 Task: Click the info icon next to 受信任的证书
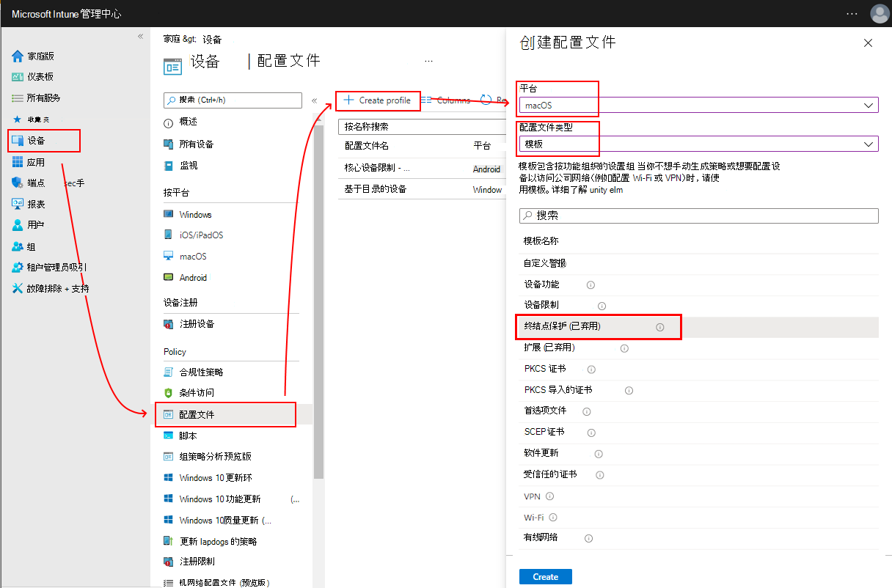tap(599, 475)
